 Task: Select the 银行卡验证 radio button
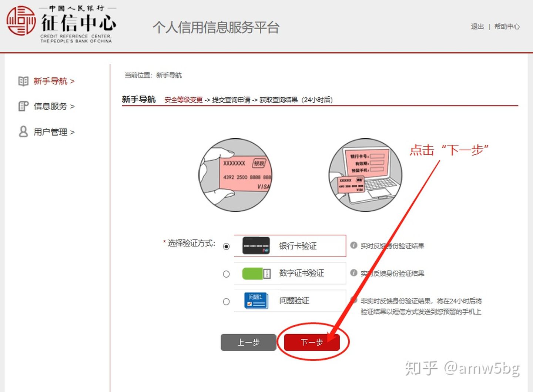[226, 246]
